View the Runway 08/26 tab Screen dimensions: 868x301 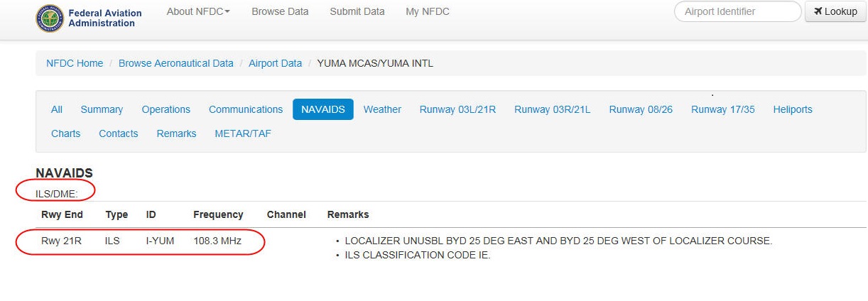641,109
